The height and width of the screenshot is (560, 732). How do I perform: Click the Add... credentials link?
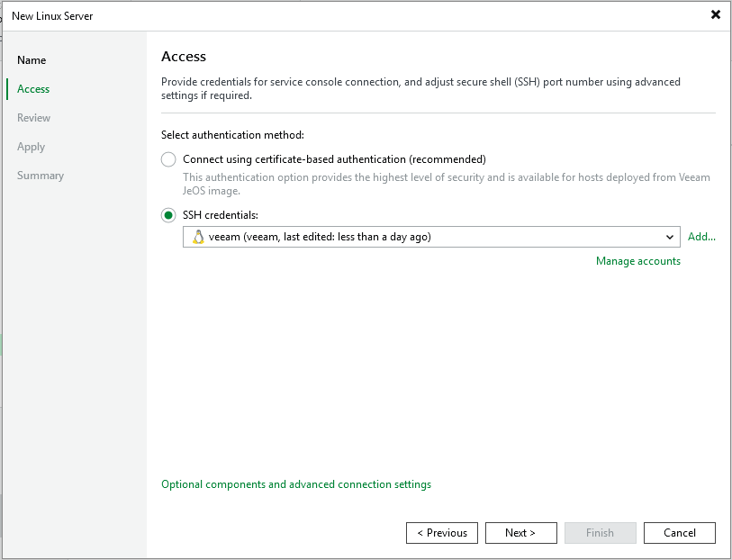coord(701,237)
